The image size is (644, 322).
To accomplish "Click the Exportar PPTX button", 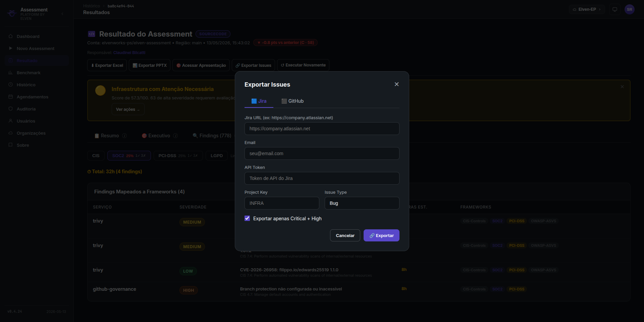I will tap(150, 65).
